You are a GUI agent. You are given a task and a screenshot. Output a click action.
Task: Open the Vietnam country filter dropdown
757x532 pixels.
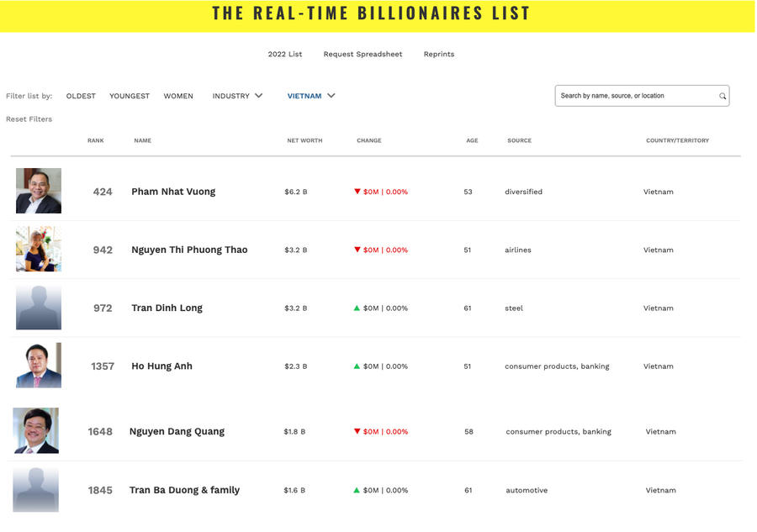pos(311,96)
